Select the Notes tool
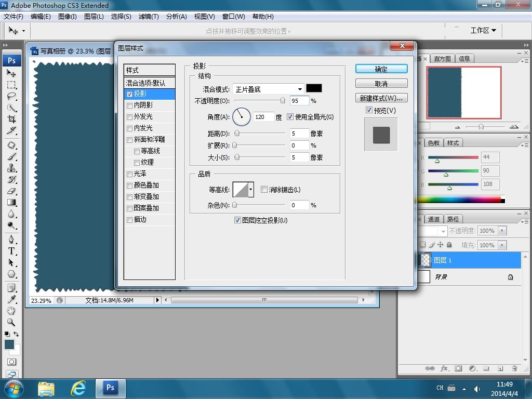The image size is (532, 399). point(11,288)
